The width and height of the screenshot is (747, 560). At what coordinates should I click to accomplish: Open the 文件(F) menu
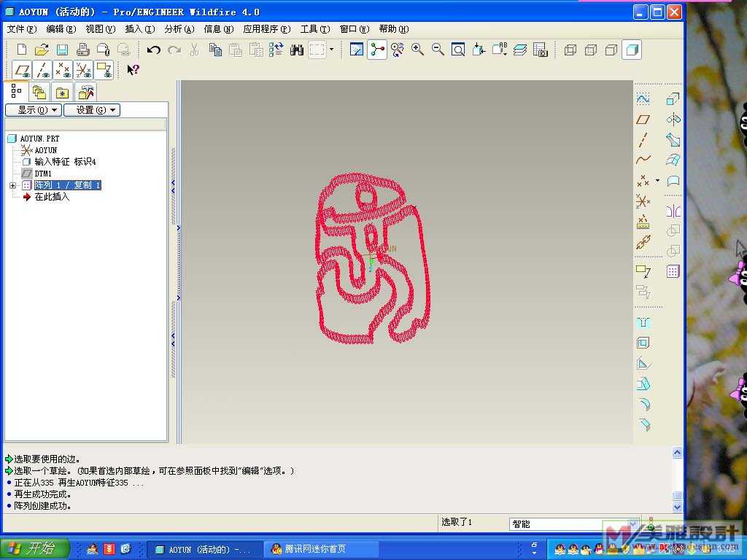click(22, 29)
